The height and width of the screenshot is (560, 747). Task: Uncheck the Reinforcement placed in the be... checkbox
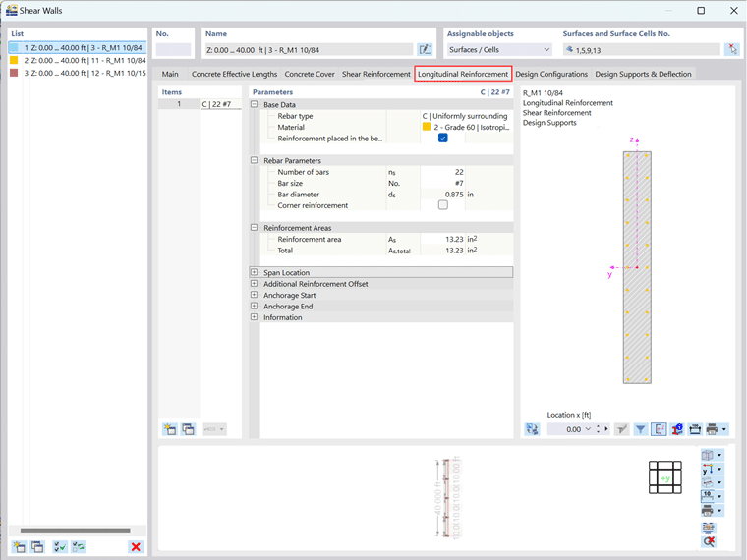coord(443,139)
